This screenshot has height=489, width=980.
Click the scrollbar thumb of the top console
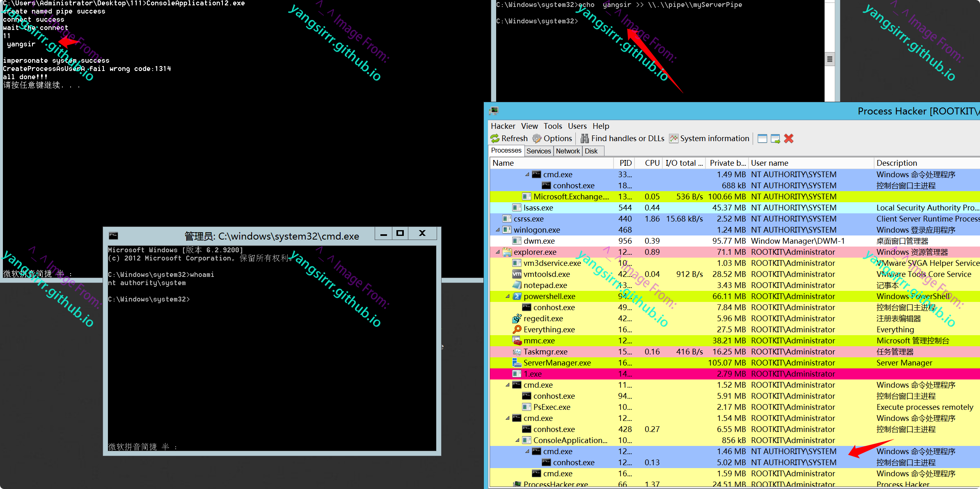829,59
